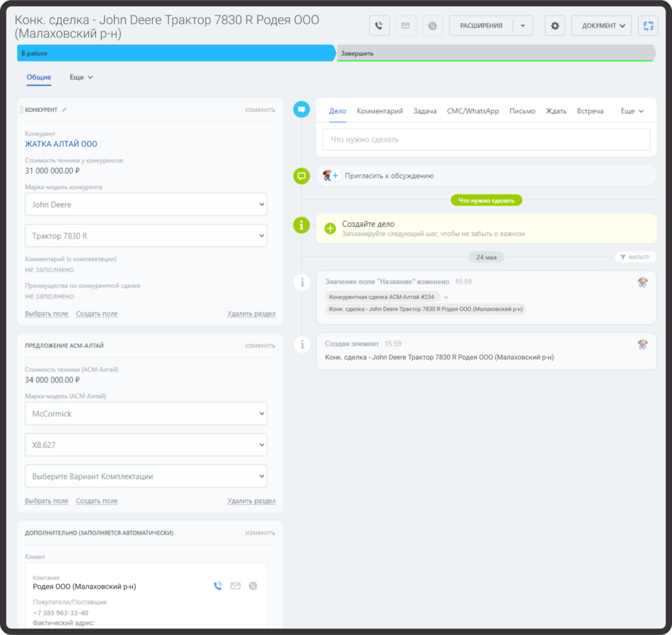The width and height of the screenshot is (672, 635).
Task: Click Фильтр button in the timeline
Action: (635, 257)
